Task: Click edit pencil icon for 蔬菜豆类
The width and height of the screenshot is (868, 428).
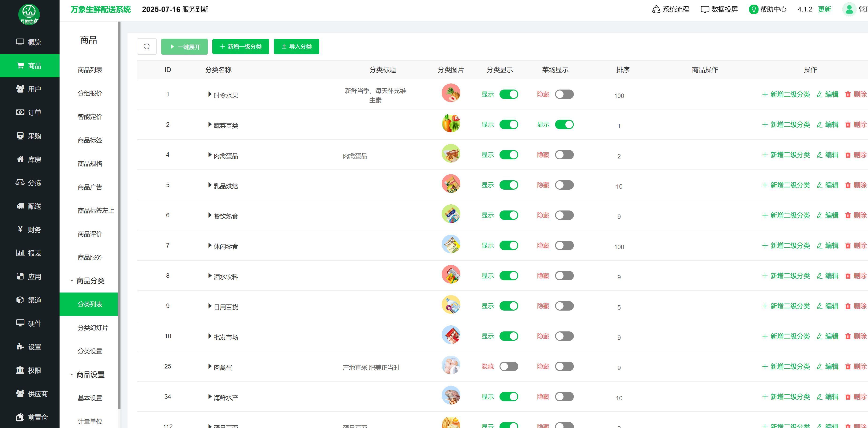Action: click(x=819, y=125)
